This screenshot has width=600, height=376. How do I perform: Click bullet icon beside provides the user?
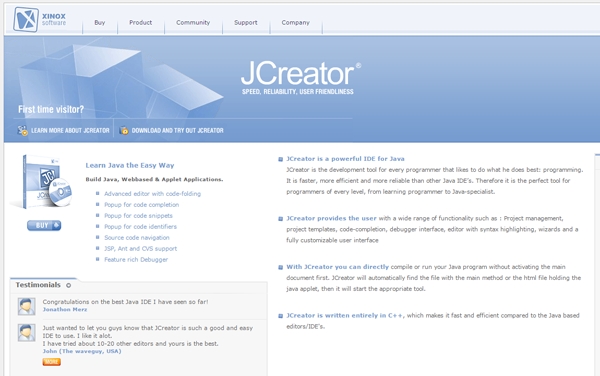(x=280, y=219)
